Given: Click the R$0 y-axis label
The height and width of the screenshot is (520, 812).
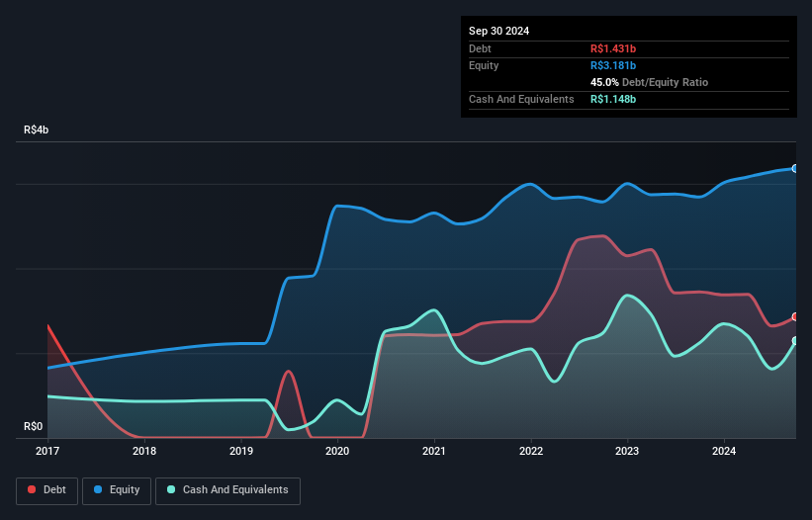Looking at the screenshot, I should [x=34, y=426].
